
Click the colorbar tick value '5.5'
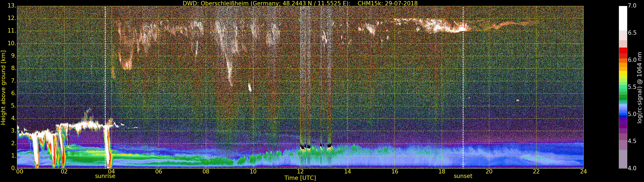point(632,87)
